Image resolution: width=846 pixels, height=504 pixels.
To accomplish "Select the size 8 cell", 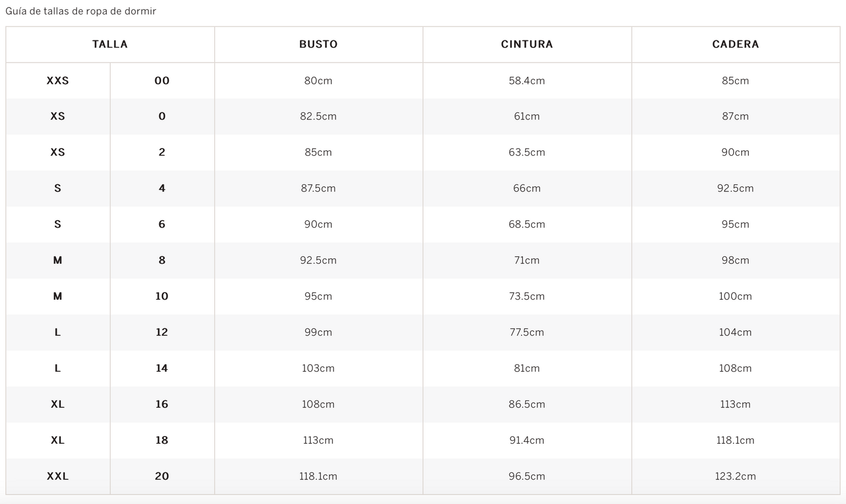I will coord(162,260).
